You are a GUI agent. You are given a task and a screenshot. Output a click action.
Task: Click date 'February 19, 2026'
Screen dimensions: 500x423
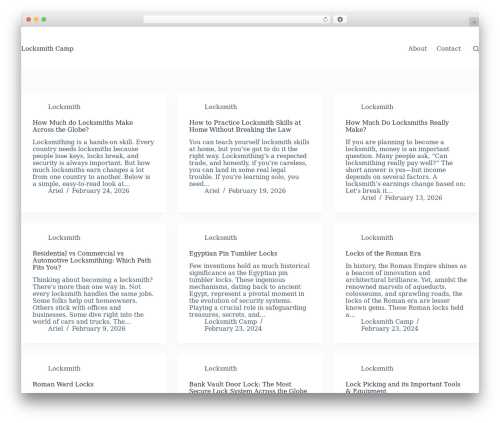click(x=257, y=191)
